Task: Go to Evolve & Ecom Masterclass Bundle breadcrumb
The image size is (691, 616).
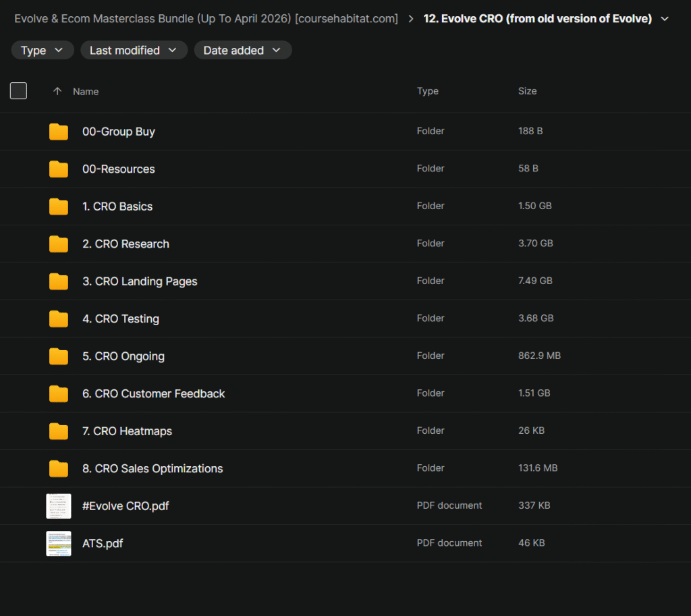Action: (x=206, y=19)
